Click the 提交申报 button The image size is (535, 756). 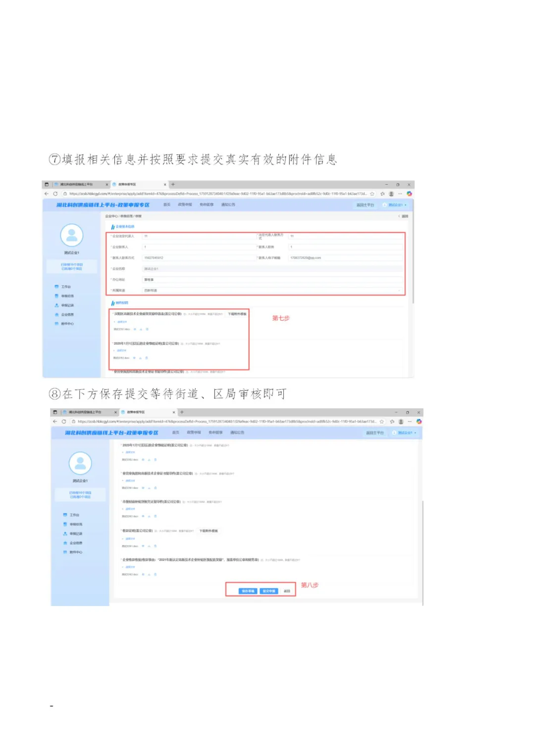coord(269,591)
